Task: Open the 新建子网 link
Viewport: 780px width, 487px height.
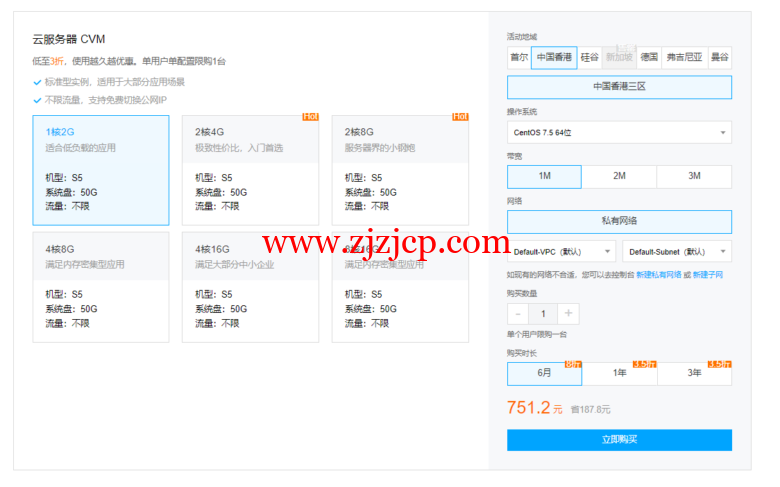Action: 707,274
